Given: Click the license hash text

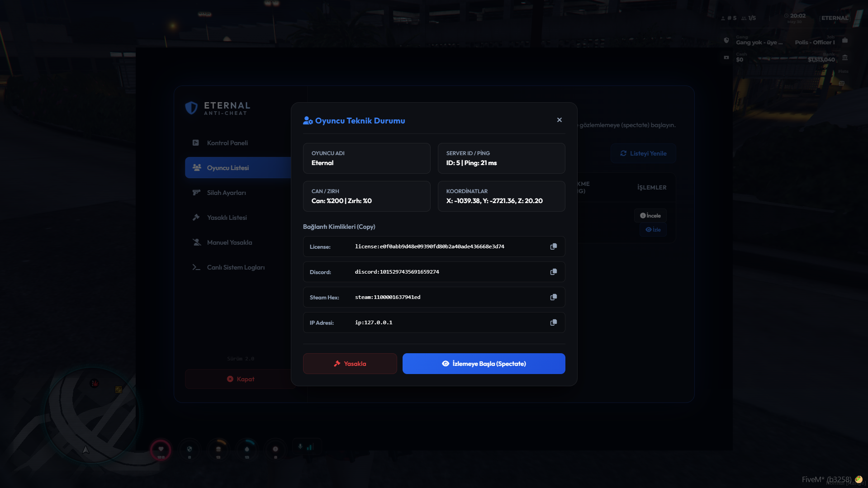Looking at the screenshot, I should point(430,246).
